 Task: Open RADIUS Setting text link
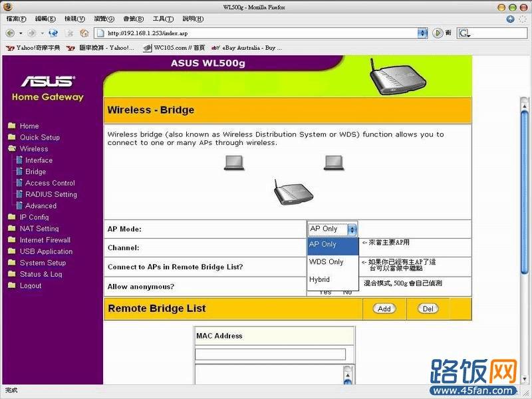[51, 194]
